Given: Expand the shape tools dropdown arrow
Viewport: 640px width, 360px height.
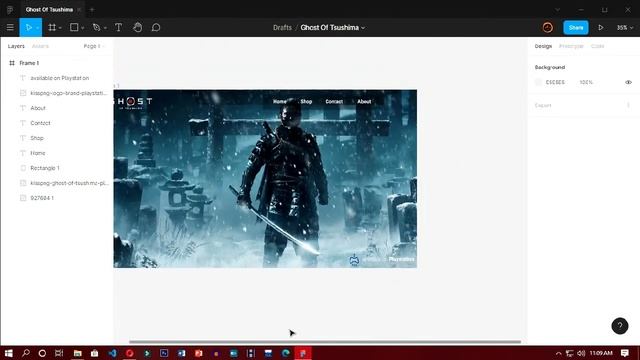Looking at the screenshot, I should pyautogui.click(x=82, y=28).
